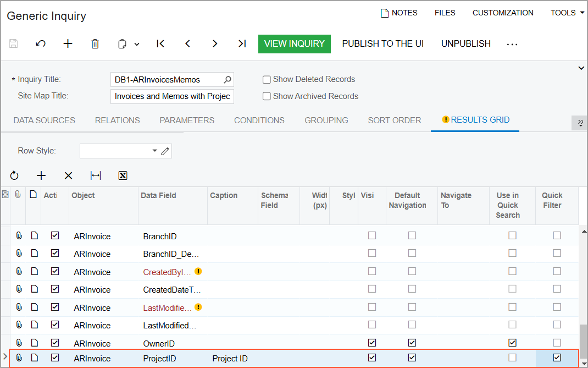588x368 pixels.
Task: Toggle Show Archived Records checkbox
Action: (x=267, y=96)
